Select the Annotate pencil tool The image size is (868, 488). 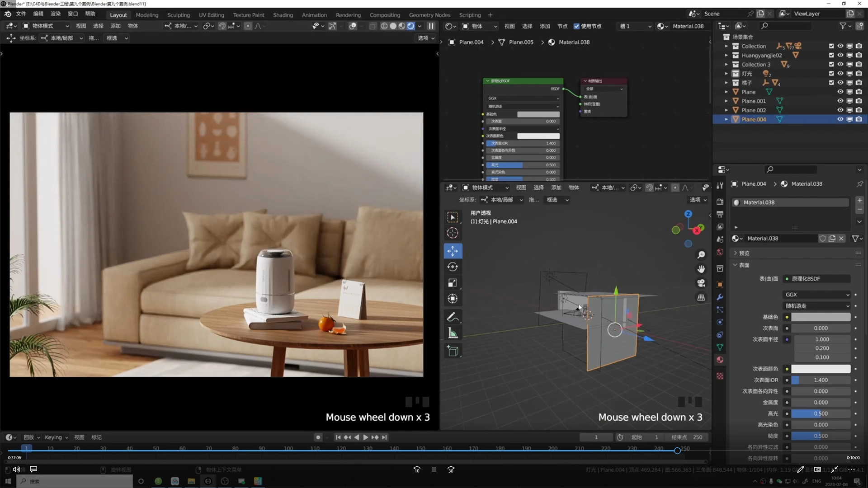pos(453,317)
